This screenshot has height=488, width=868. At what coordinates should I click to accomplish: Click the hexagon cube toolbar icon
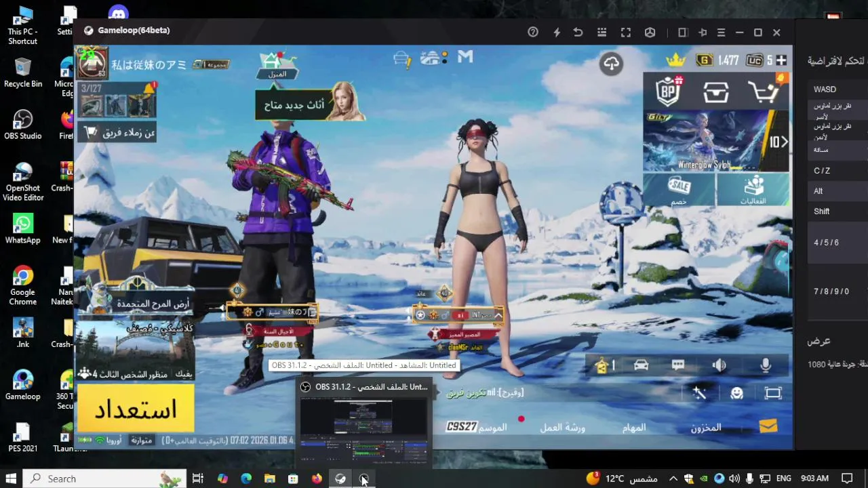pos(650,32)
